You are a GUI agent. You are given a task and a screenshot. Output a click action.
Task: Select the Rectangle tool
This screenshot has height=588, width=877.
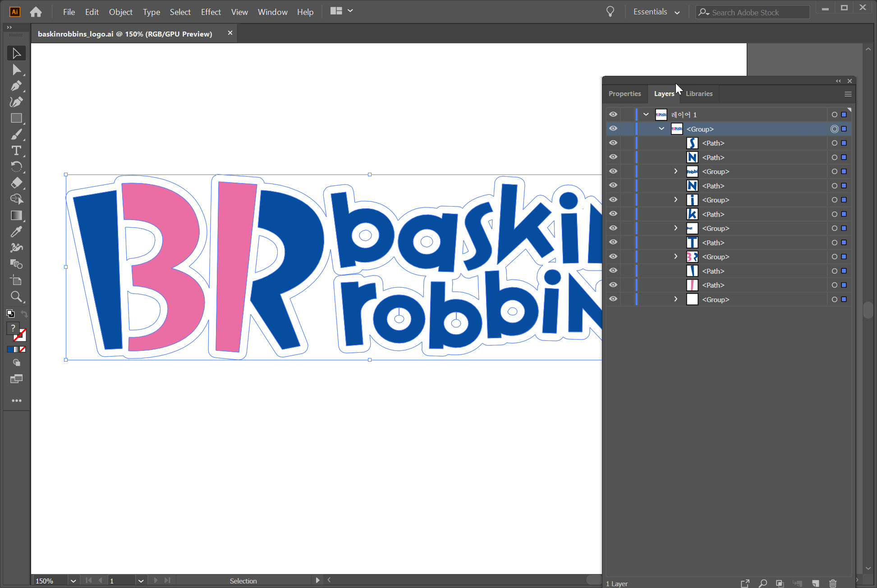pos(16,118)
